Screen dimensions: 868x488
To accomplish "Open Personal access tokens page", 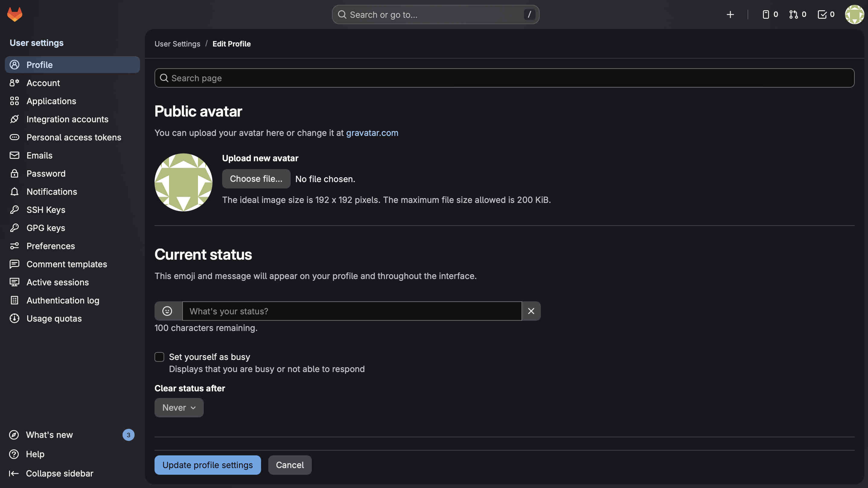I will click(73, 137).
